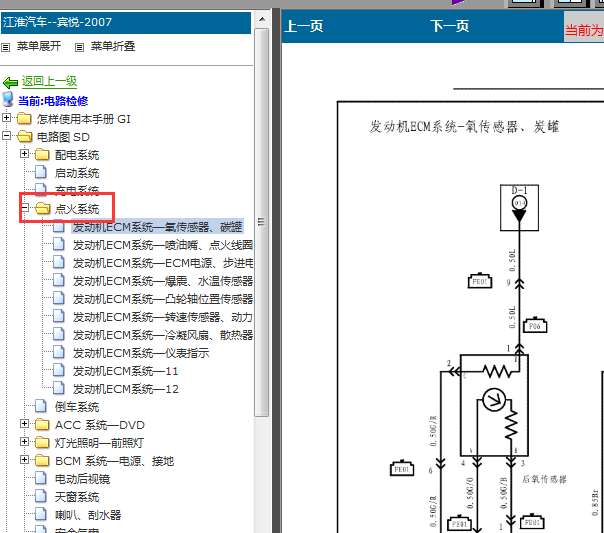The height and width of the screenshot is (533, 604).
Task: Open the 启动系统 entry
Action: coord(77,173)
